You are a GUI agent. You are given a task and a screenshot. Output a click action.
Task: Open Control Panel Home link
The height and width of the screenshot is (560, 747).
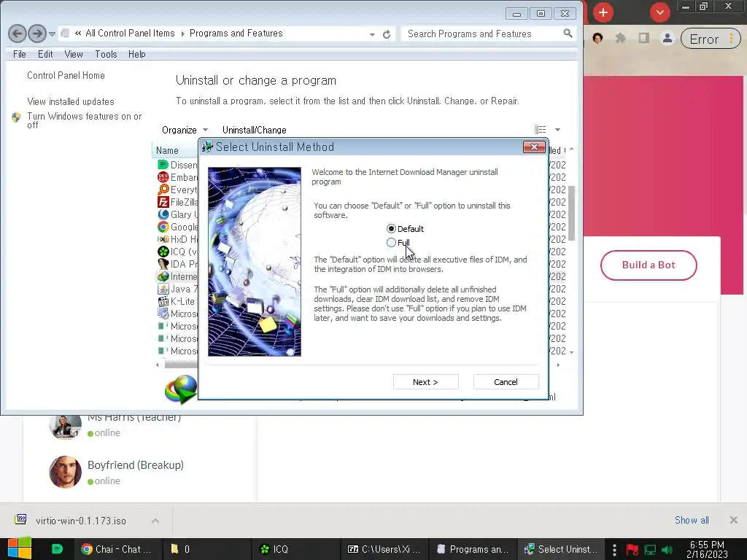click(x=66, y=75)
